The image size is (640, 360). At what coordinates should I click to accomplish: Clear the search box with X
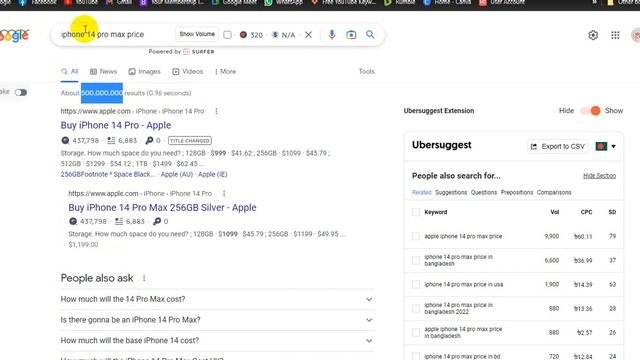(309, 35)
